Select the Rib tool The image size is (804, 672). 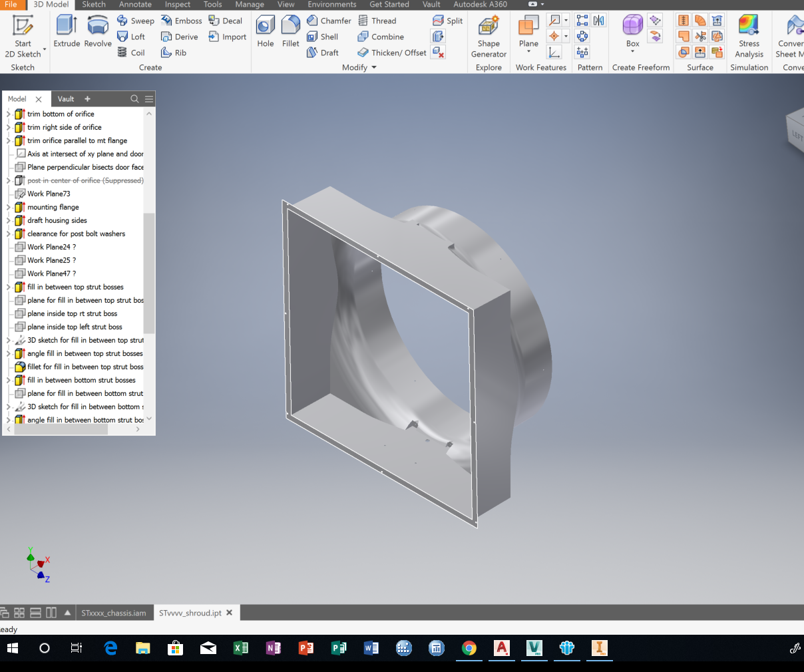(174, 53)
